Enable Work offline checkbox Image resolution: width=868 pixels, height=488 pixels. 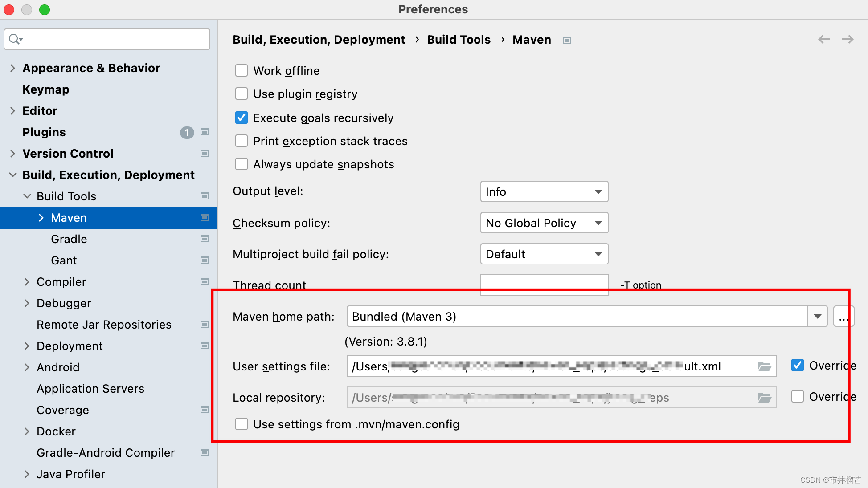point(242,70)
